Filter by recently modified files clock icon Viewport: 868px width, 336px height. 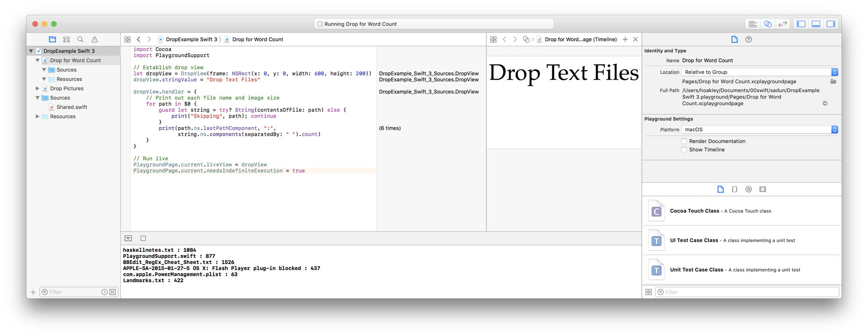point(104,292)
